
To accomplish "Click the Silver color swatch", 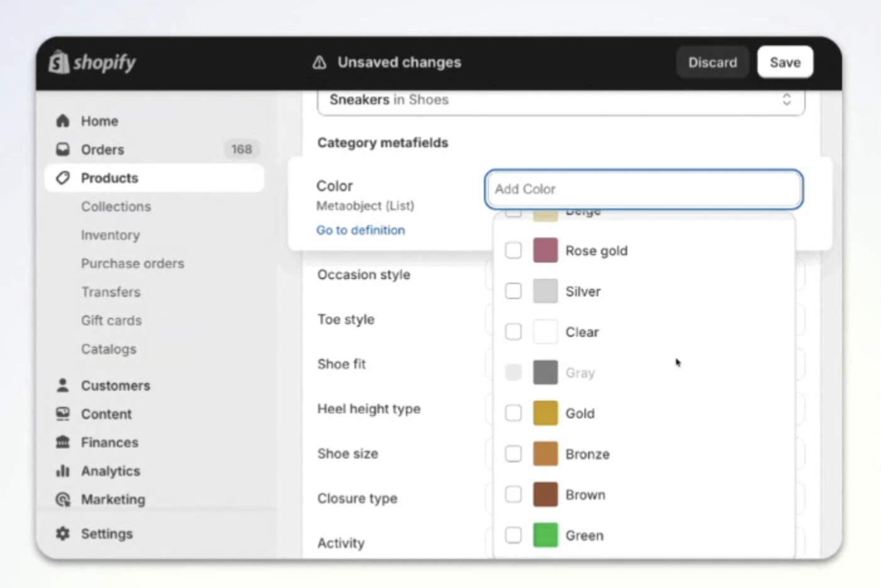I will pos(545,291).
